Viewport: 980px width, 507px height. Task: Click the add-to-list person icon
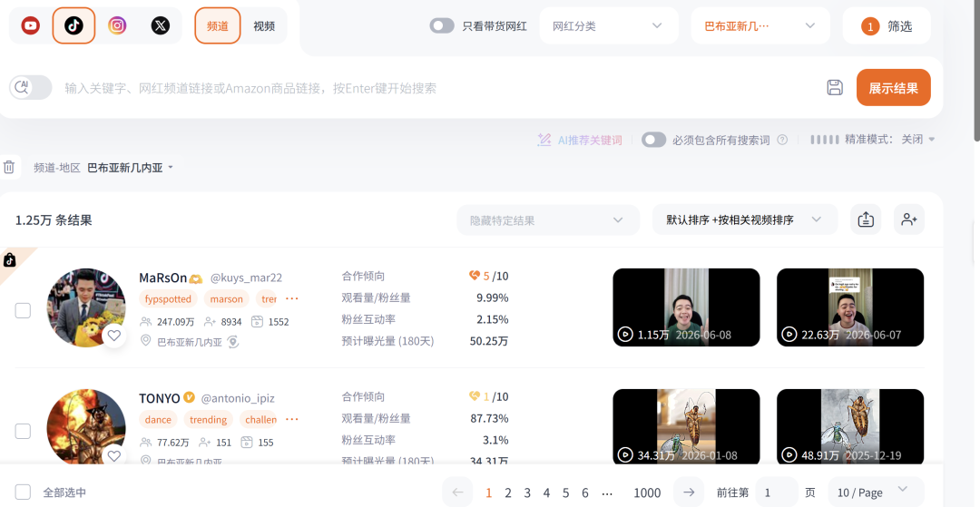coord(908,219)
